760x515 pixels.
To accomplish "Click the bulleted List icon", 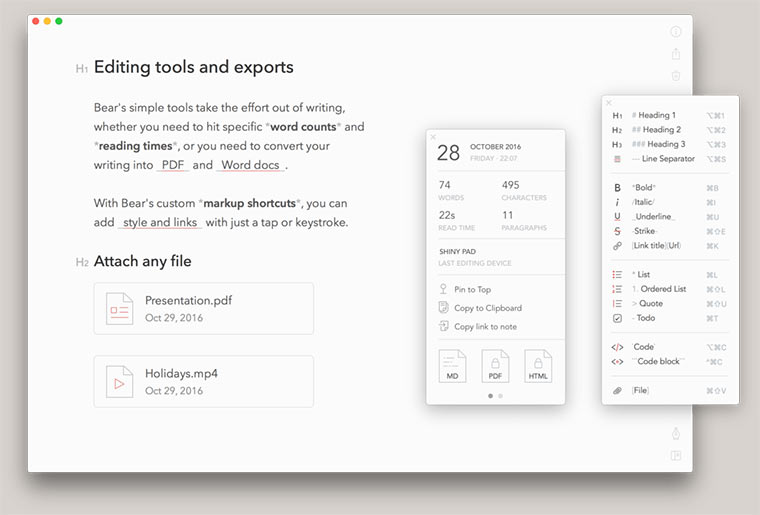I will tap(617, 275).
